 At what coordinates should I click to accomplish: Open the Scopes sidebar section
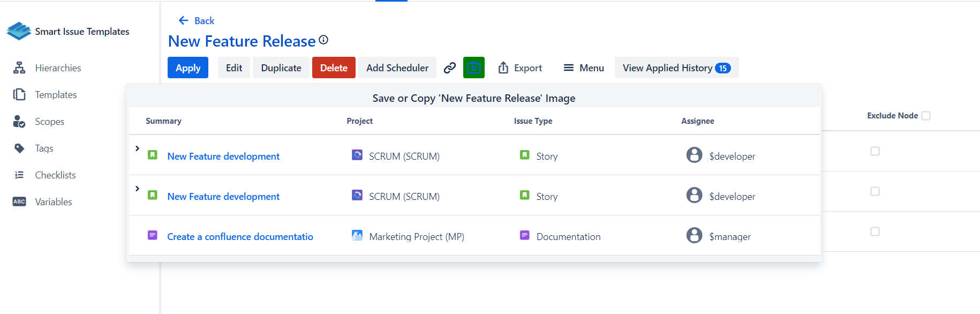coord(49,122)
